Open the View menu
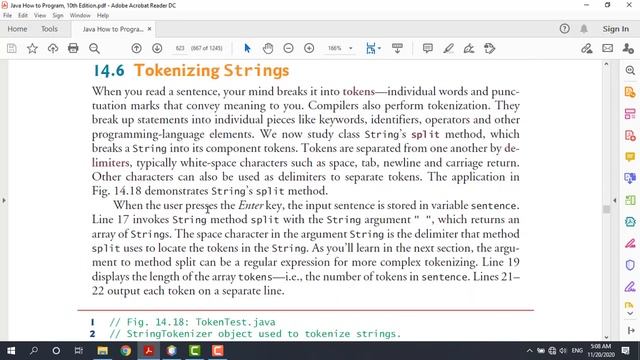 (x=40, y=15)
